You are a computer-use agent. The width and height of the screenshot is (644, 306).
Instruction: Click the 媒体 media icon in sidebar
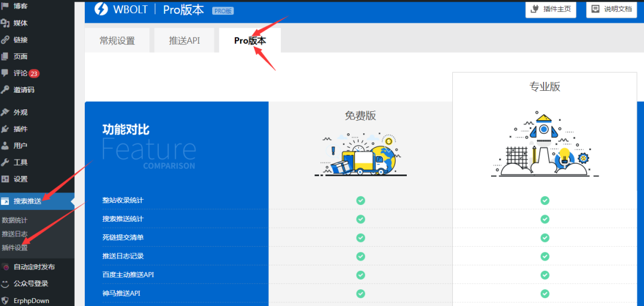coord(5,23)
